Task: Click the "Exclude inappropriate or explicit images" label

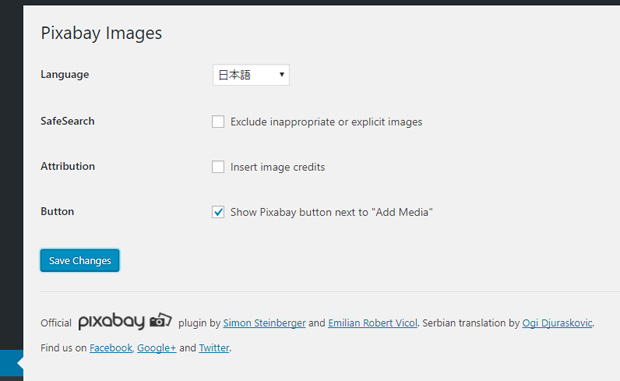Action: pos(326,122)
